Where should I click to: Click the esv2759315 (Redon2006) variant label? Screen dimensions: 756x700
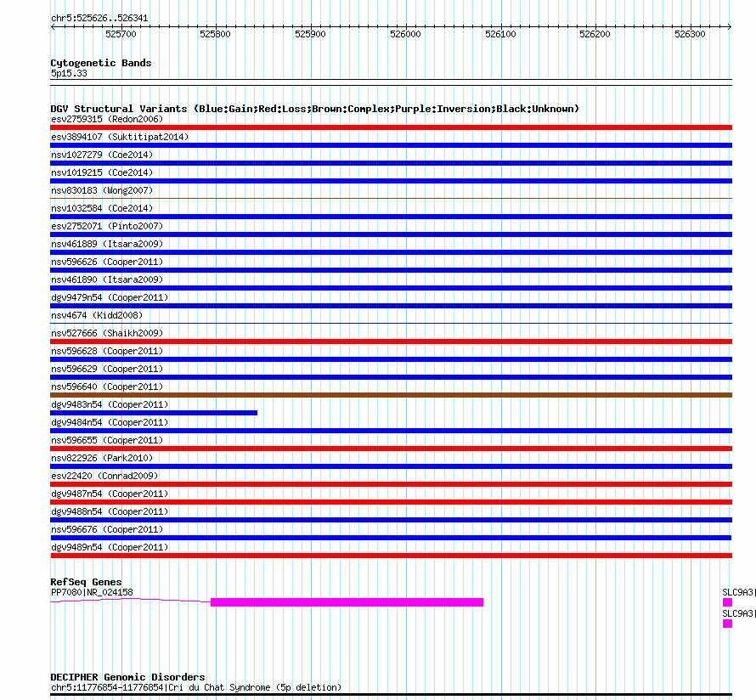[x=107, y=119]
